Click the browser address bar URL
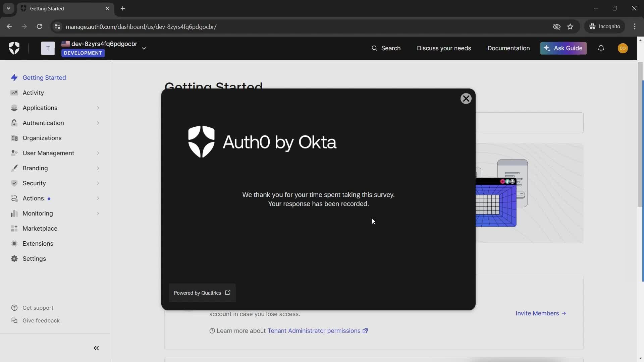644x362 pixels. click(x=141, y=26)
